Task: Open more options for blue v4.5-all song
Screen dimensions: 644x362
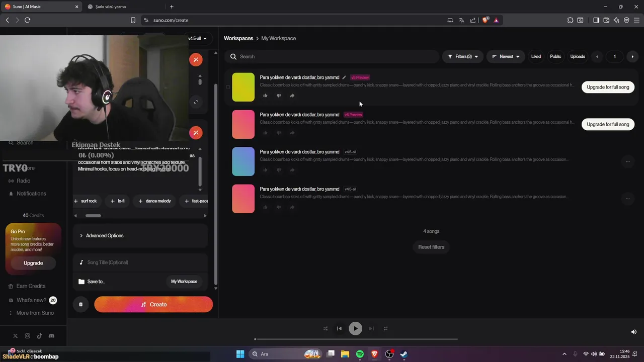Action: point(627,161)
